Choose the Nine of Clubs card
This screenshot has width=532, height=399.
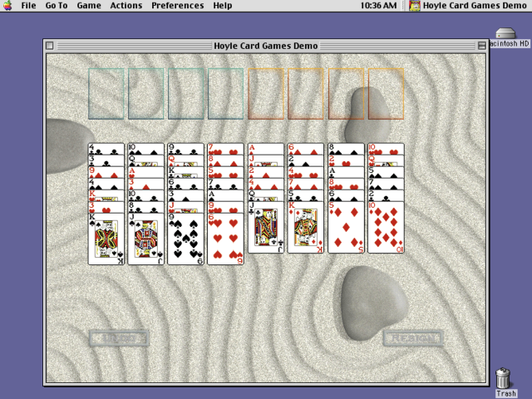[186, 150]
